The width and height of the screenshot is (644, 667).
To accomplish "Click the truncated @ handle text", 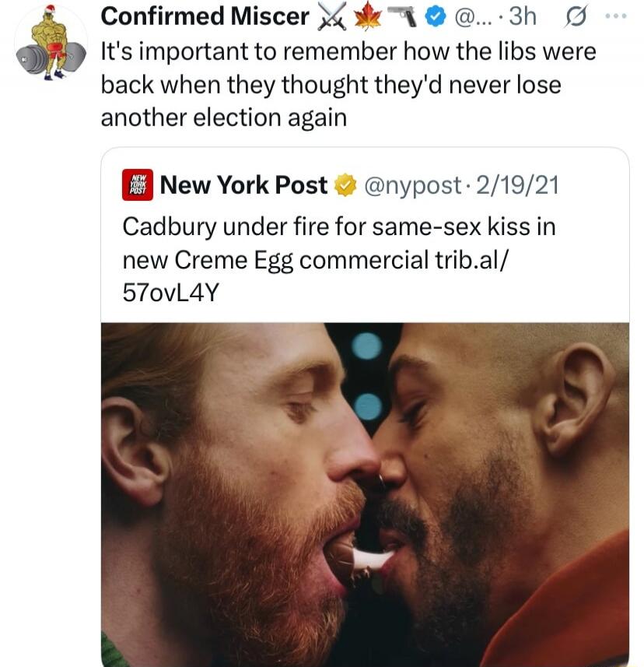I will pos(472,17).
